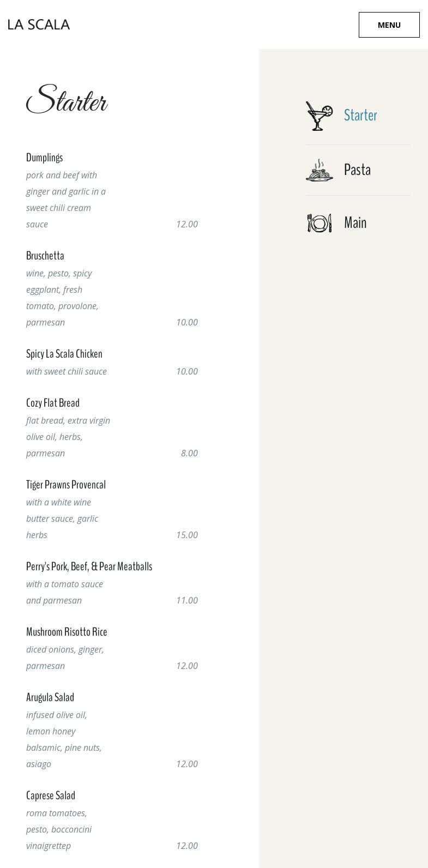Click the Starter section heading

coord(67,100)
